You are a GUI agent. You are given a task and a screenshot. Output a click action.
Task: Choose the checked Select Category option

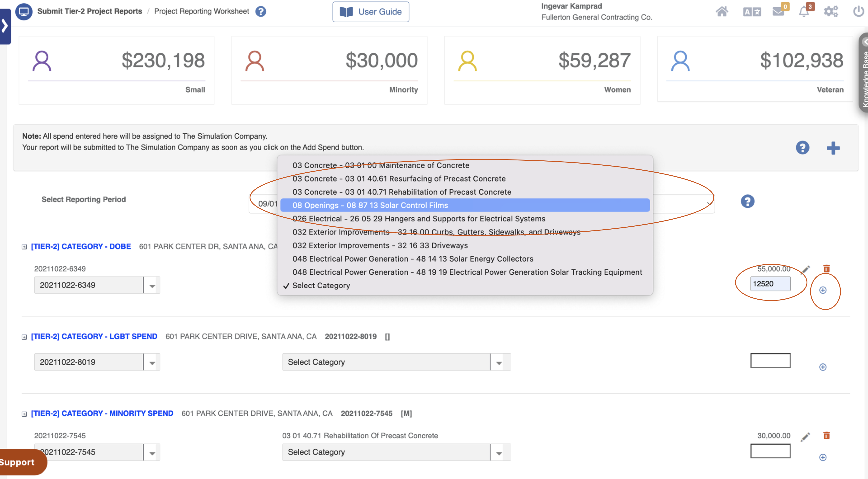coord(465,285)
